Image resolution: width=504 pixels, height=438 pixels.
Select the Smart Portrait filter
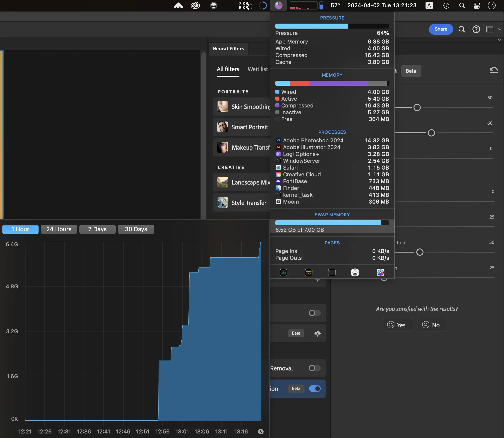(x=241, y=127)
